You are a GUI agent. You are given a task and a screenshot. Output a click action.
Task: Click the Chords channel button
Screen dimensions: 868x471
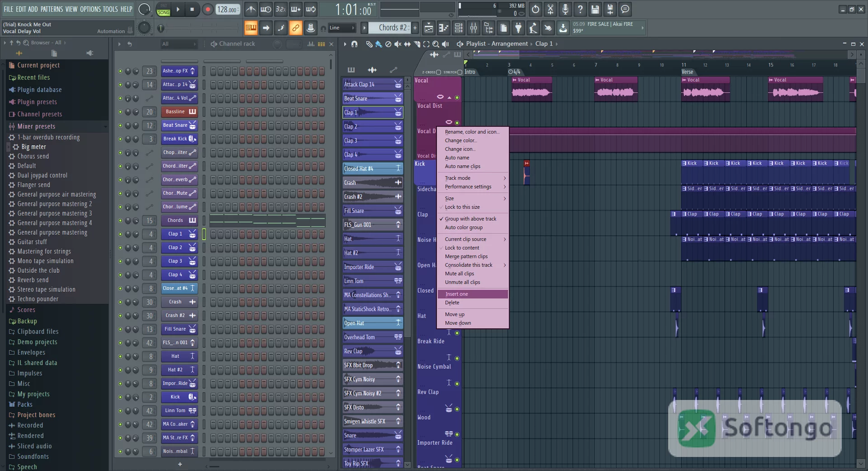point(179,220)
